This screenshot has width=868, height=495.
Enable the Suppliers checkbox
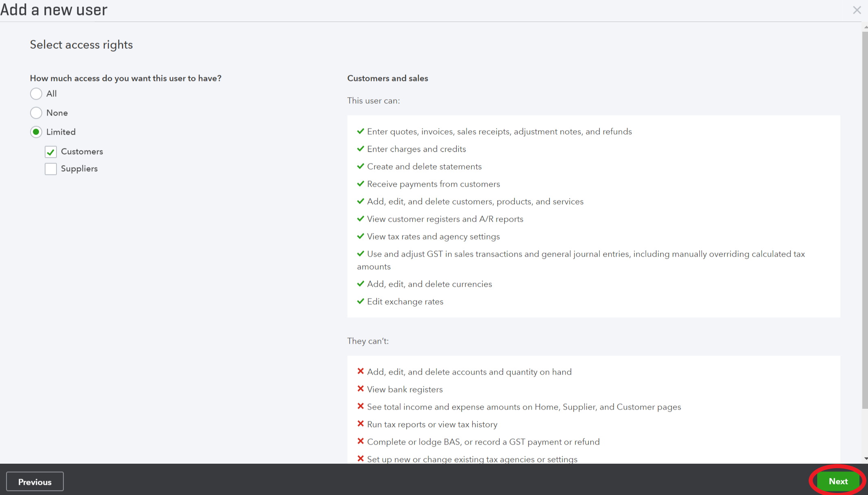pyautogui.click(x=50, y=168)
